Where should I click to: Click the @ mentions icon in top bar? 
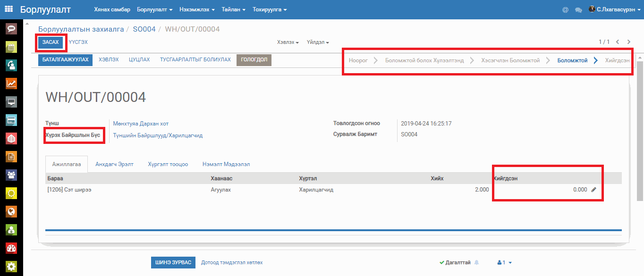(x=565, y=9)
